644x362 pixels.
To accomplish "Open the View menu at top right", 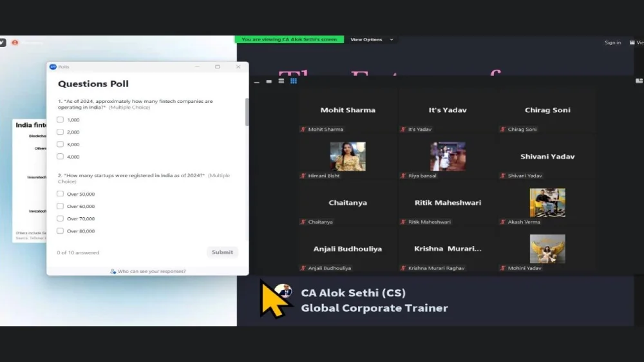I will click(638, 43).
